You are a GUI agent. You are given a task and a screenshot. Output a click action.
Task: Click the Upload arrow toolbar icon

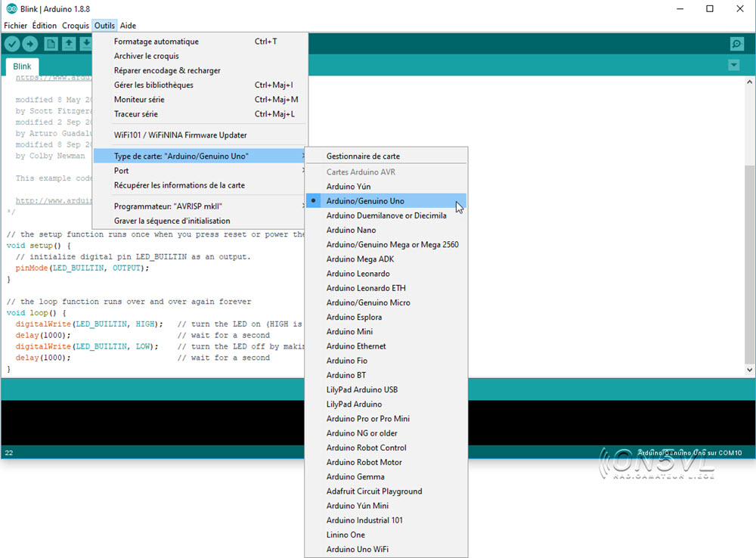pos(30,44)
